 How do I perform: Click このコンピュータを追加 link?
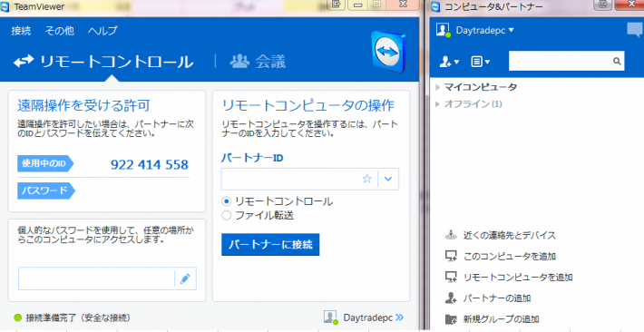(510, 257)
